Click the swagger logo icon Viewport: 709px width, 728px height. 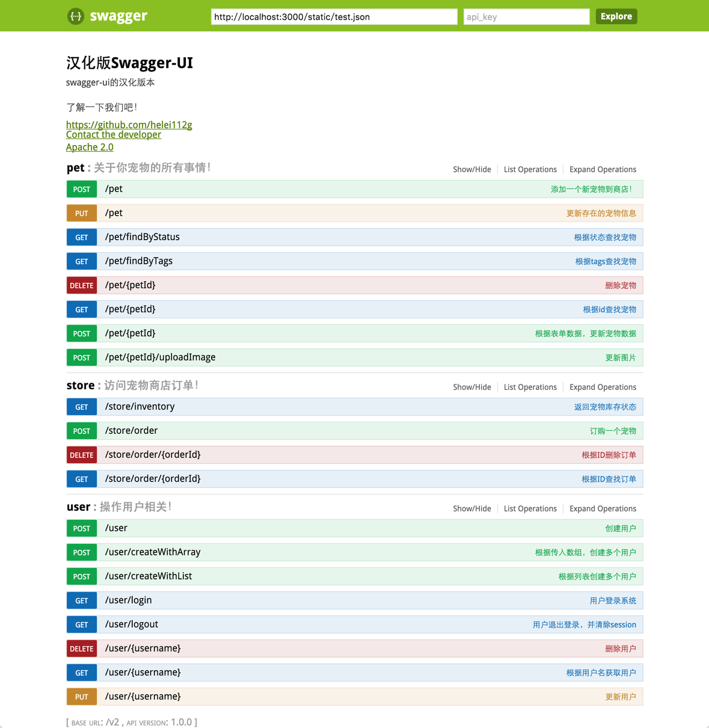[75, 16]
